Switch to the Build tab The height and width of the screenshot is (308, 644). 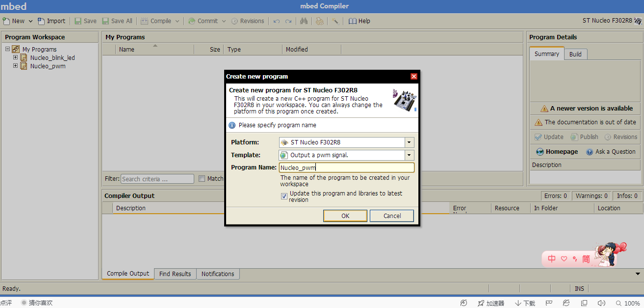tap(575, 54)
